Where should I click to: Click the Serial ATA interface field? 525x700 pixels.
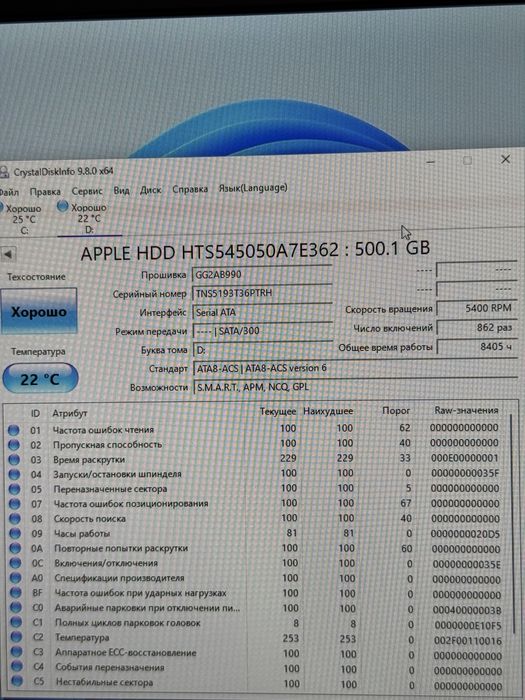[262, 312]
